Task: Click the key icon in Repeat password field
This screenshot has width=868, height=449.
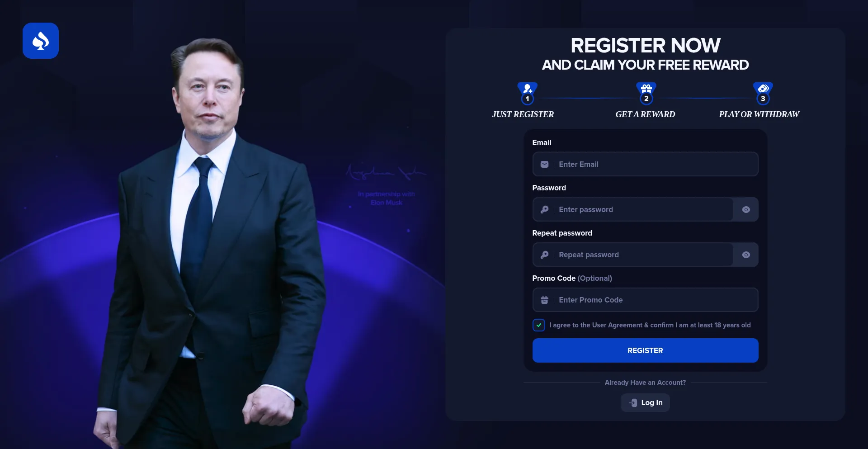Action: 544,255
